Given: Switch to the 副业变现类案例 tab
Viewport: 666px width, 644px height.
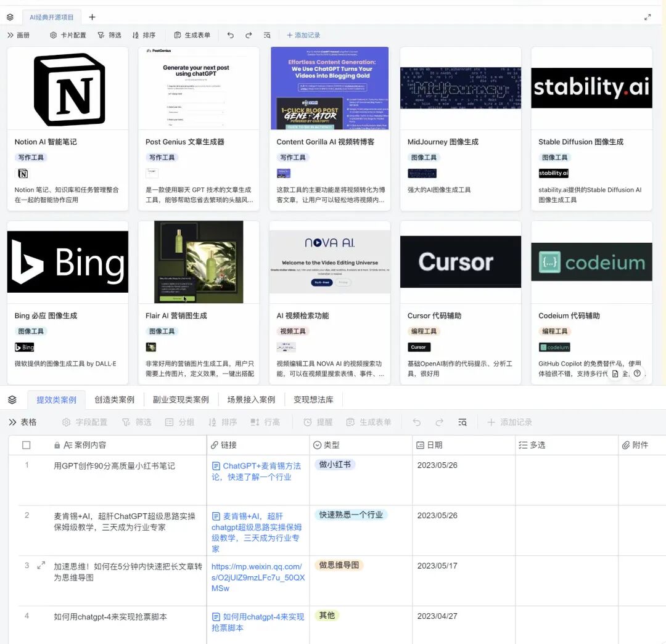Looking at the screenshot, I should click(181, 399).
